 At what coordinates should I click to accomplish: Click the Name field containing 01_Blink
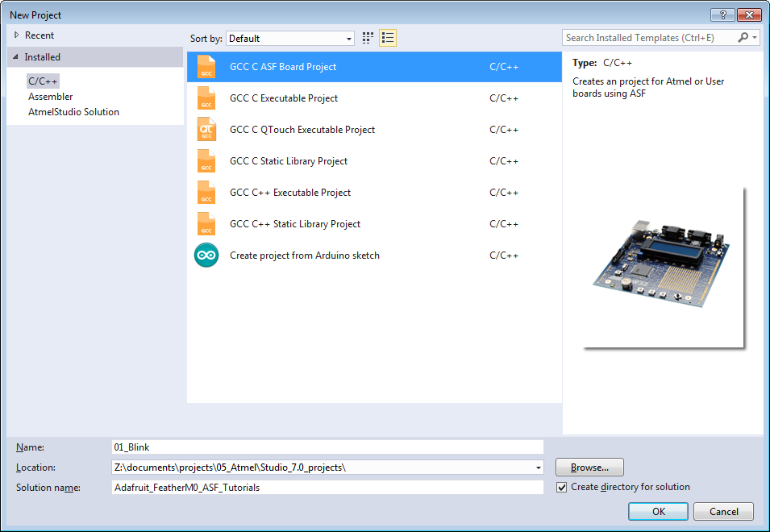pyautogui.click(x=327, y=447)
